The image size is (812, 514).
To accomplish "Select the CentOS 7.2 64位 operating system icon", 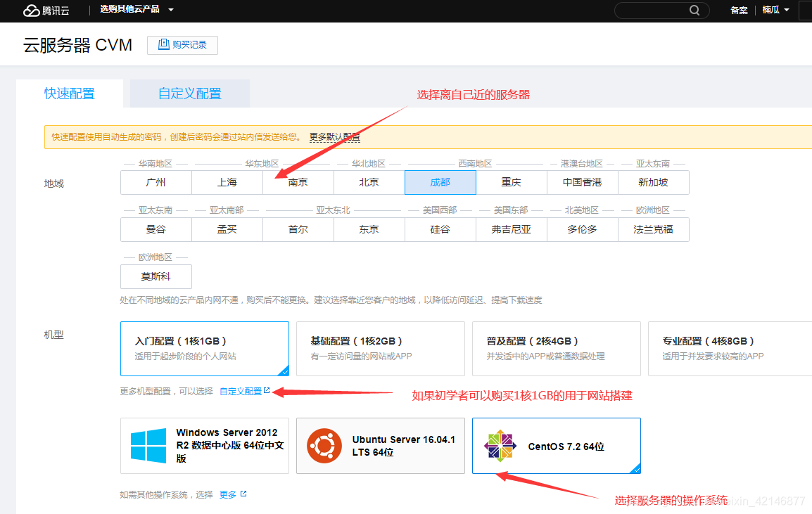I will click(501, 445).
